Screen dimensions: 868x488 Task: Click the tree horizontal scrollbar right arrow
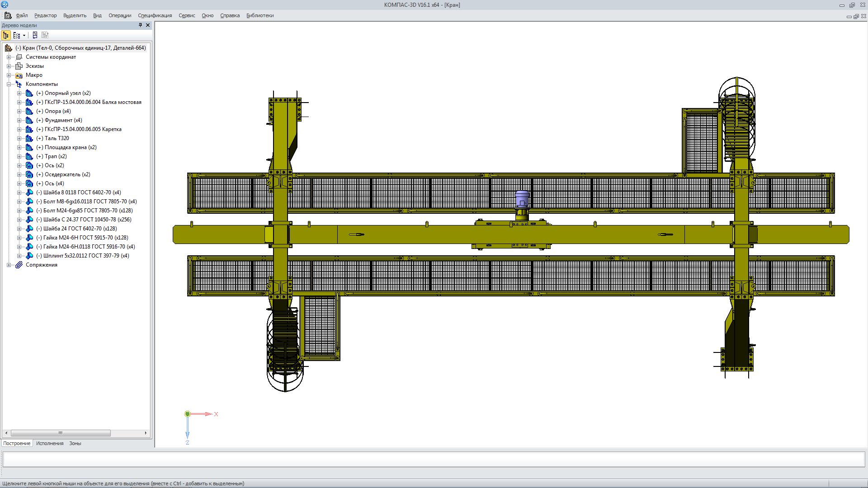click(146, 433)
